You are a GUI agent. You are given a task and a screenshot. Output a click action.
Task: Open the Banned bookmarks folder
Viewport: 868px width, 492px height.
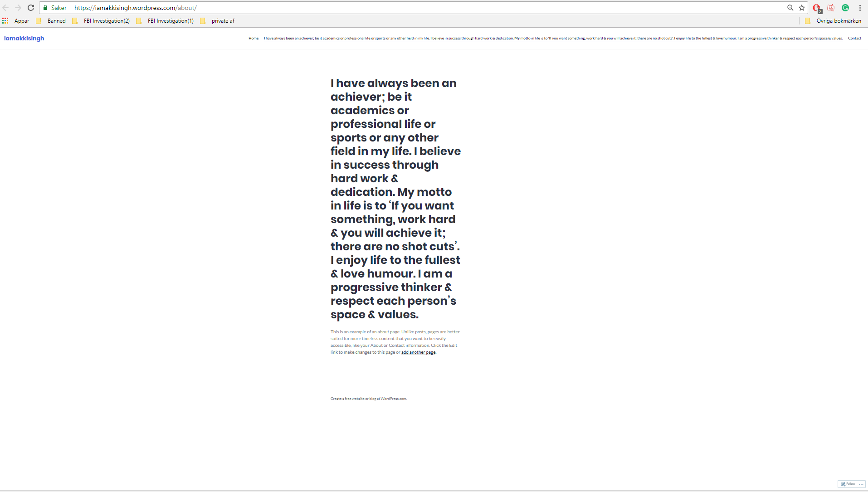pyautogui.click(x=51, y=21)
